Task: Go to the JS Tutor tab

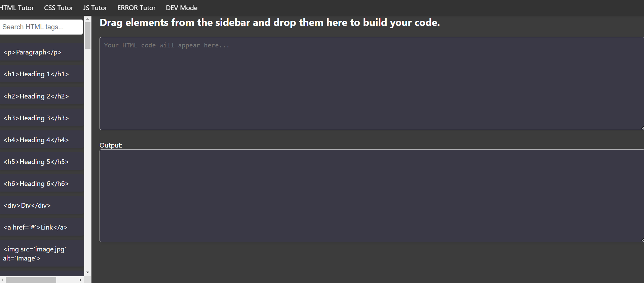Action: [95, 8]
